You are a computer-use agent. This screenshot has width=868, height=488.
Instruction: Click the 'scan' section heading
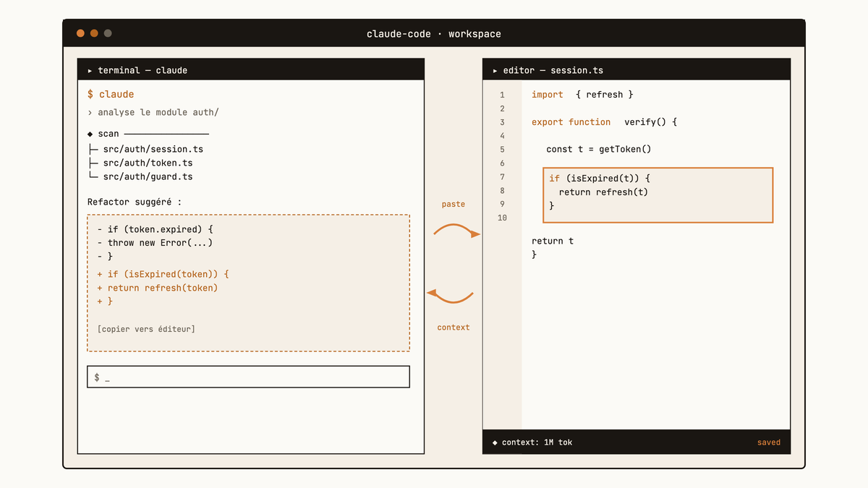pos(109,134)
